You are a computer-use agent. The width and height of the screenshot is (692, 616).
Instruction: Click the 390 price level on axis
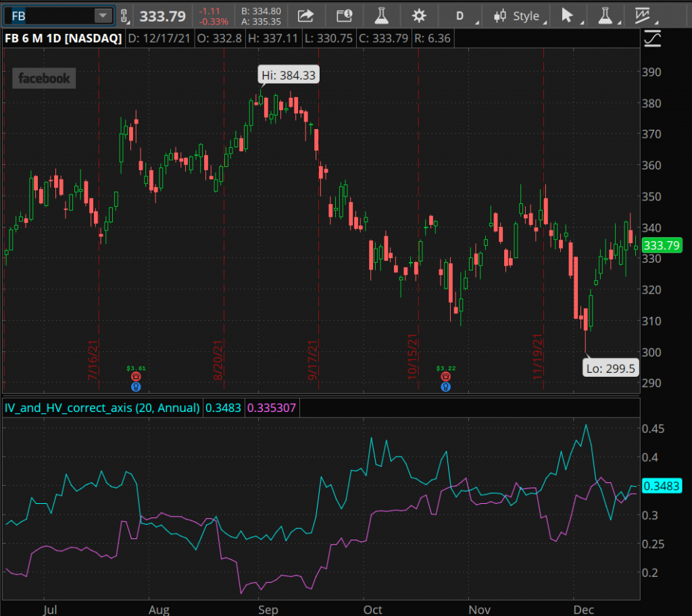click(651, 72)
